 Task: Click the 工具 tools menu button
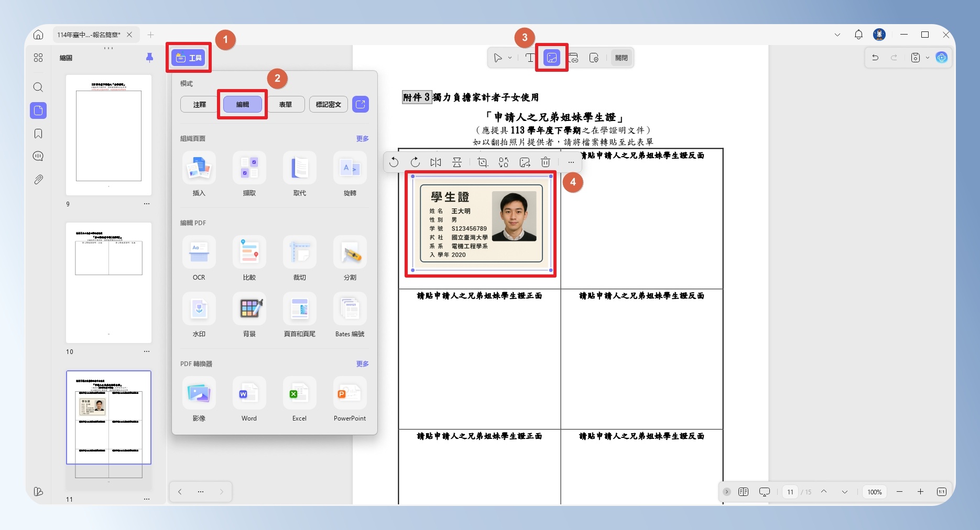click(x=189, y=58)
